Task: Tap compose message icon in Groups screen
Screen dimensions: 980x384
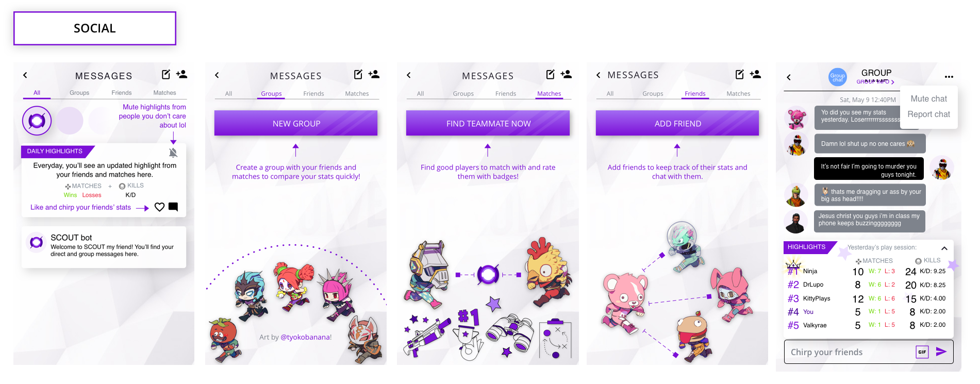Action: [358, 74]
